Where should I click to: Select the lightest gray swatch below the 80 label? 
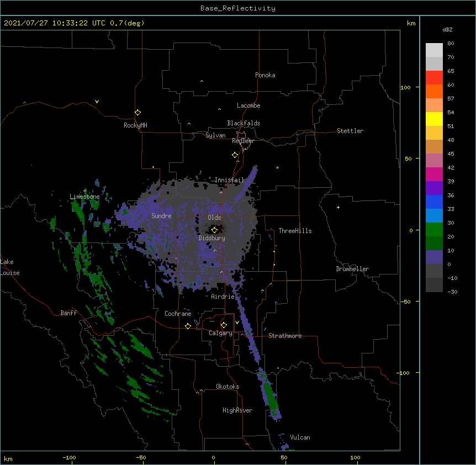pyautogui.click(x=434, y=50)
